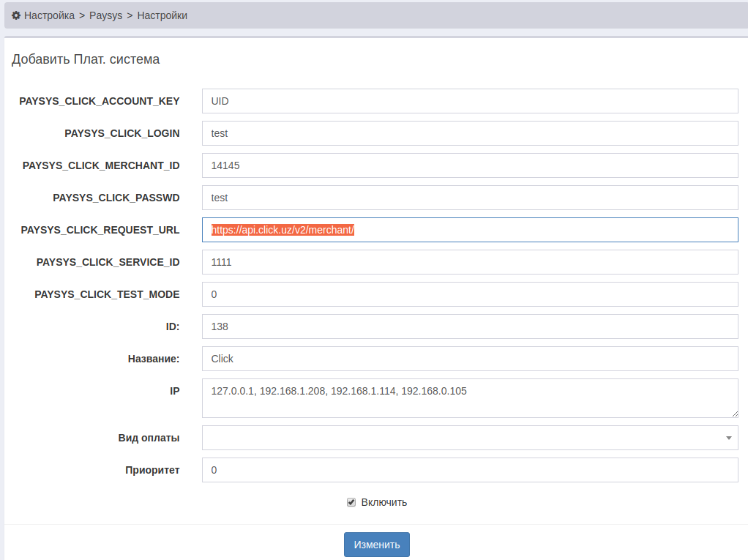
Task: Grab the IP text area resize handle
Action: point(734,414)
